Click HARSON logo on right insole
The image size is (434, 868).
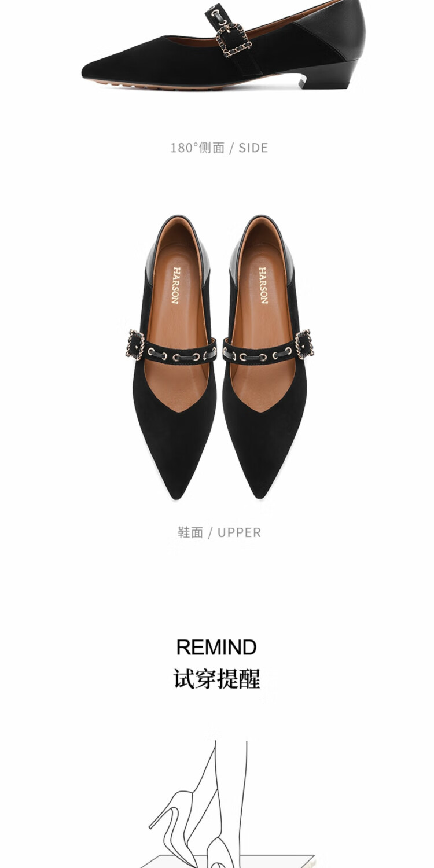tap(263, 285)
